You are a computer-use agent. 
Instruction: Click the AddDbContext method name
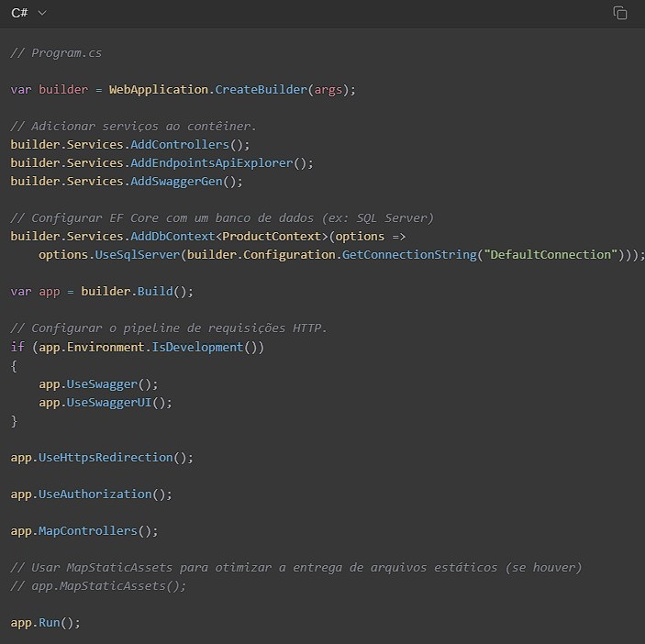tap(172, 237)
